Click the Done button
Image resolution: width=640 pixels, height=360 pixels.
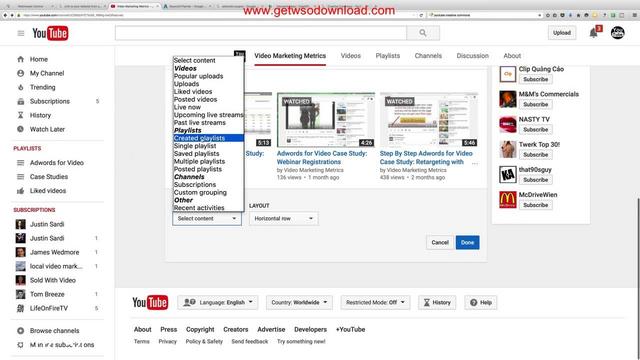[467, 242]
